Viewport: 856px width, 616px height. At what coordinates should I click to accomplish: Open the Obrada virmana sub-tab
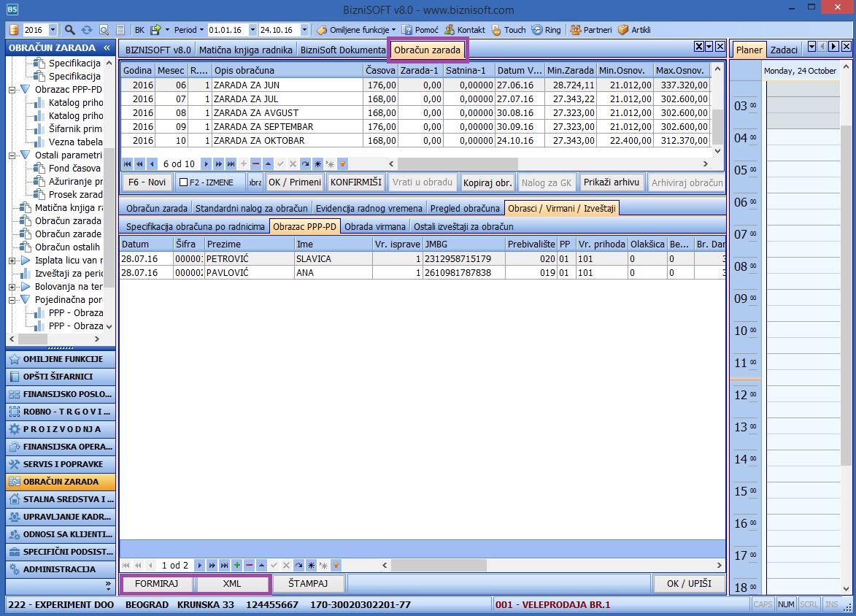(375, 227)
